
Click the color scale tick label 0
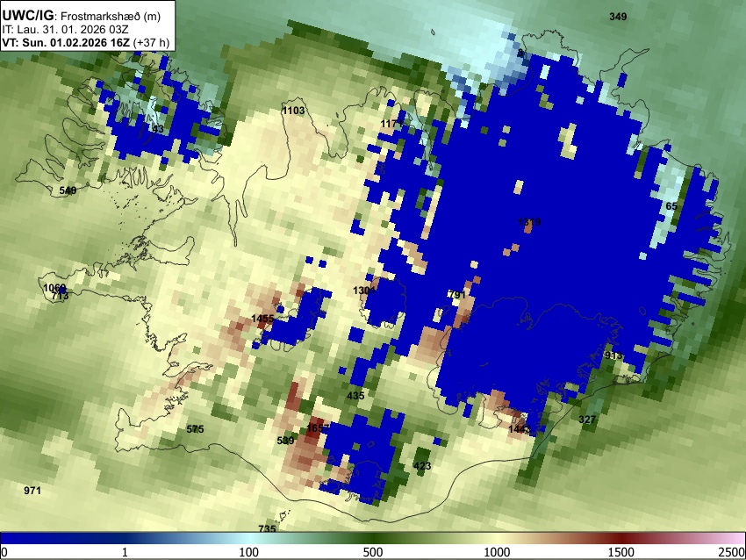click(x=4, y=552)
